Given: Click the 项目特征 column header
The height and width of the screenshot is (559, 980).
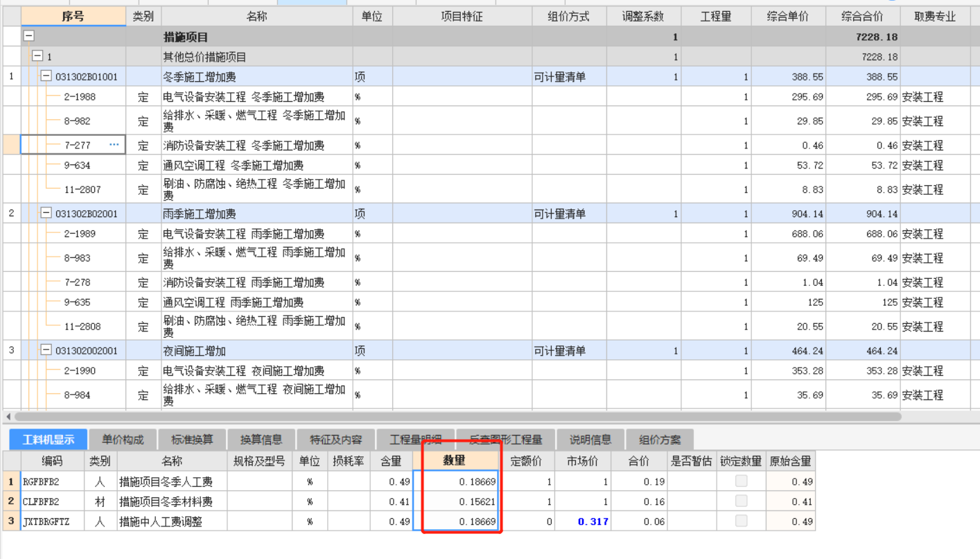Looking at the screenshot, I should tap(462, 16).
